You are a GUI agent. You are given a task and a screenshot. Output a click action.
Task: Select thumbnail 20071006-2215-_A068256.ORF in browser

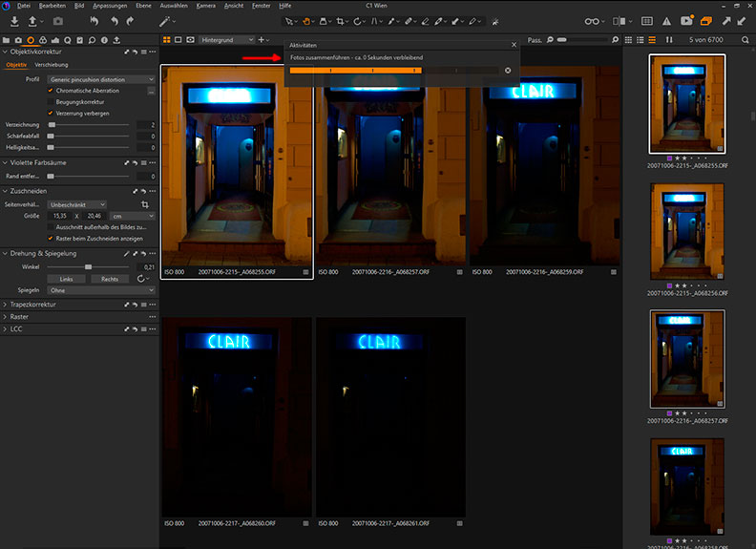point(687,232)
